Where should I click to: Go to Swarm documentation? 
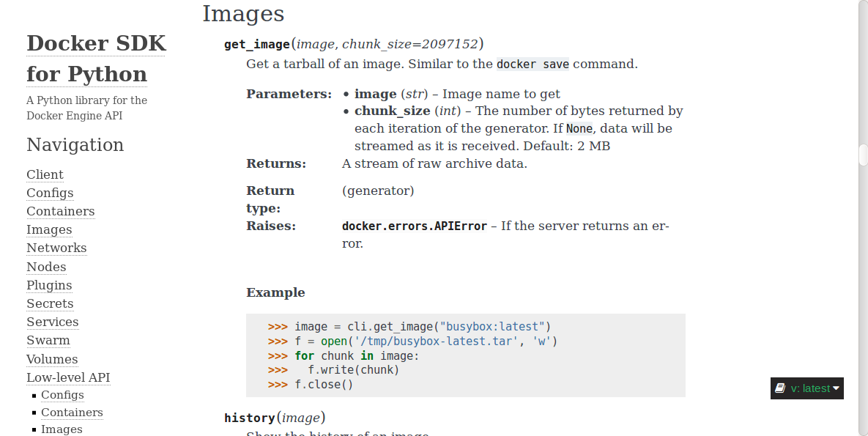(x=48, y=340)
